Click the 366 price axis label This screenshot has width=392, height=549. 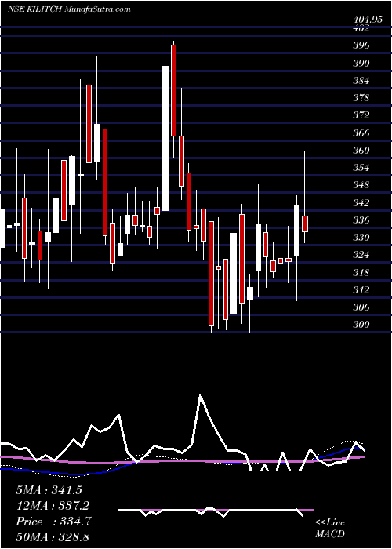[x=361, y=133]
